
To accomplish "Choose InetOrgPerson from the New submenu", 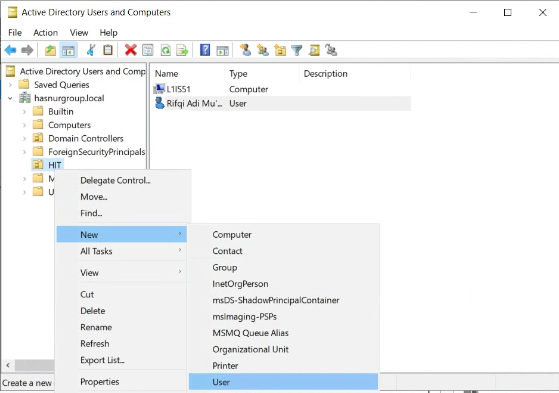I will click(x=283, y=284).
